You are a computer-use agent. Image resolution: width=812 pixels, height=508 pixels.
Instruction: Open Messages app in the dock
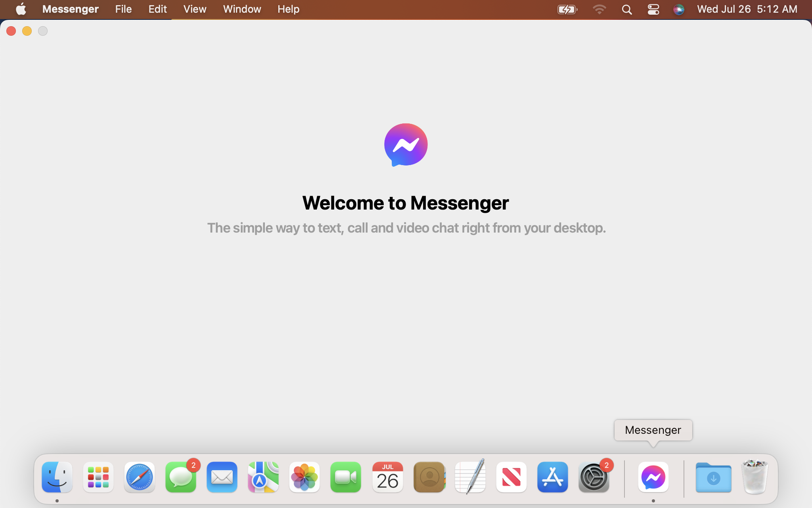point(181,477)
